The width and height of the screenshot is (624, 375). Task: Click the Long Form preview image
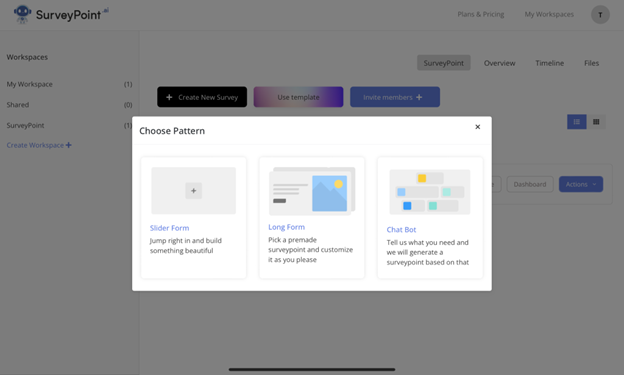coord(312,191)
